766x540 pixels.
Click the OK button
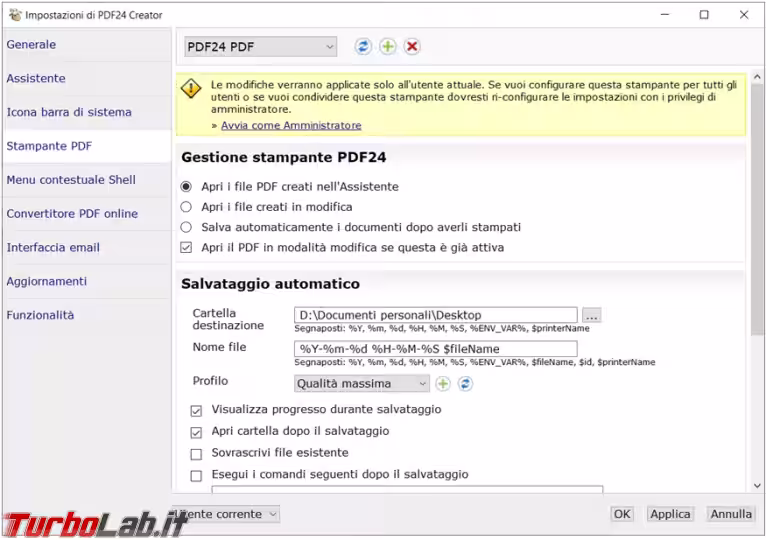622,514
